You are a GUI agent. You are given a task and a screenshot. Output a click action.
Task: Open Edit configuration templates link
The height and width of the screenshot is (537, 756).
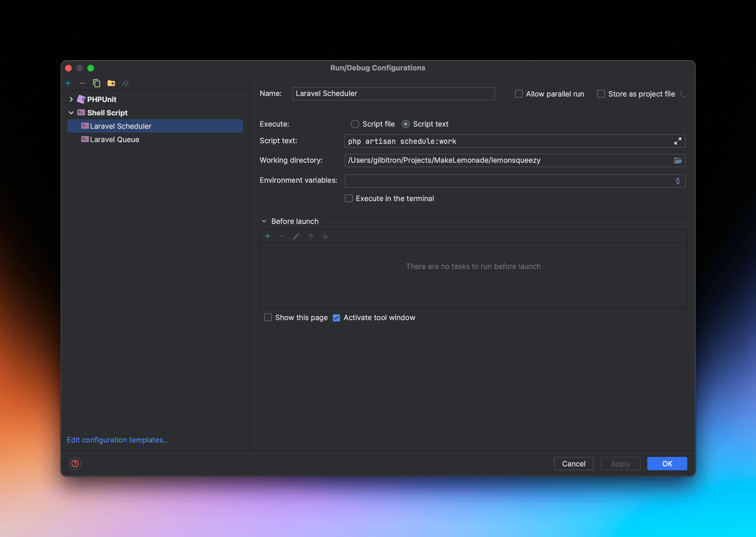(x=118, y=440)
